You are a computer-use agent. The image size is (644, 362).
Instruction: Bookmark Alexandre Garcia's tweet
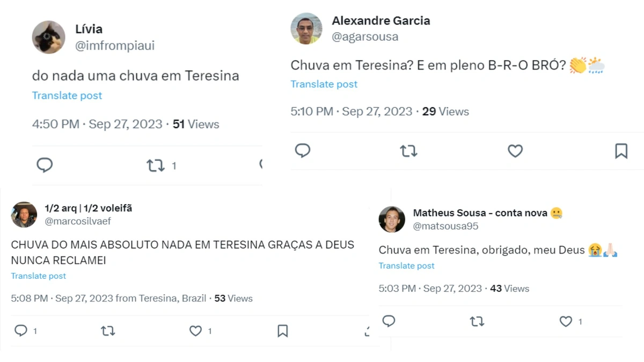(x=621, y=151)
